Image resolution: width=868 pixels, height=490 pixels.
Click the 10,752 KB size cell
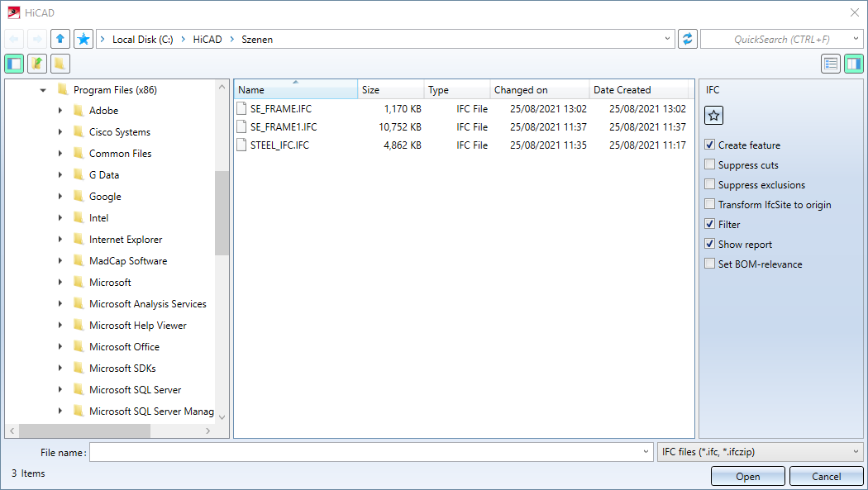pyautogui.click(x=399, y=126)
